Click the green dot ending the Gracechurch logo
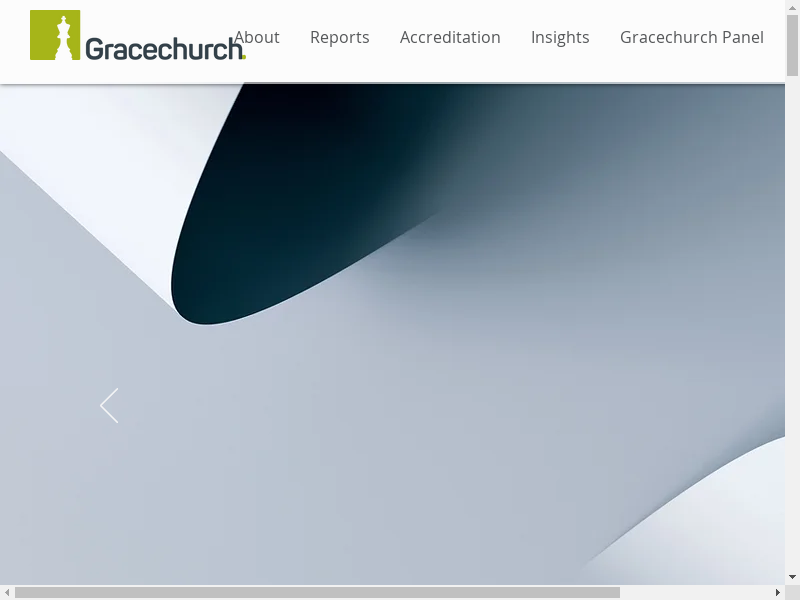Image resolution: width=800 pixels, height=600 pixels. pos(244,57)
